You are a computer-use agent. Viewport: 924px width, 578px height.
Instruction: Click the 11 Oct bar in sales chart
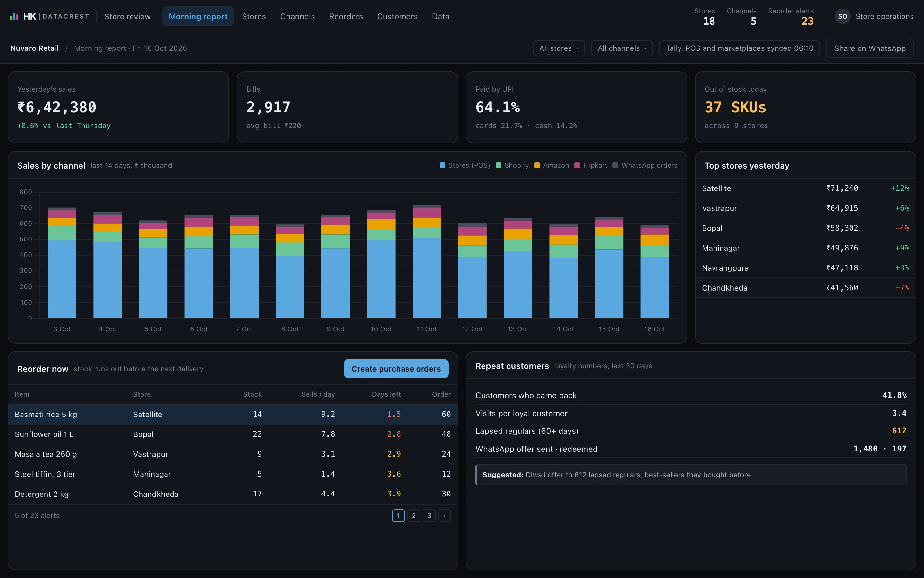(426, 261)
